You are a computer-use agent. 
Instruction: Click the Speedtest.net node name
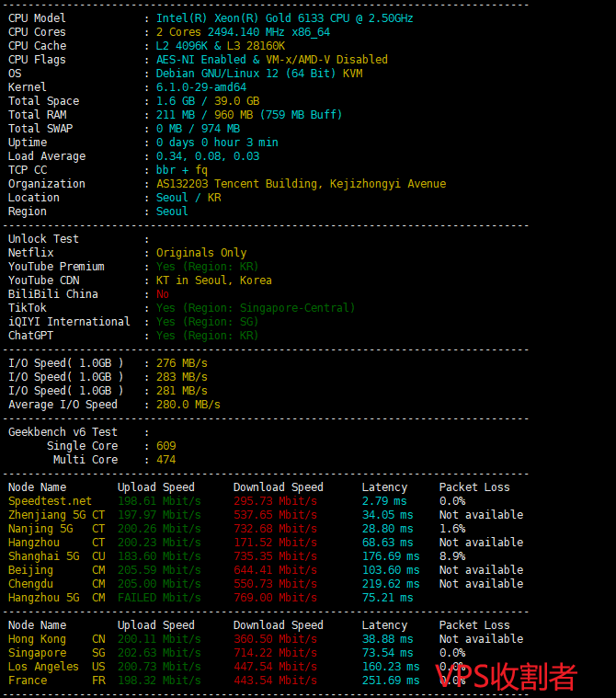[50, 501]
